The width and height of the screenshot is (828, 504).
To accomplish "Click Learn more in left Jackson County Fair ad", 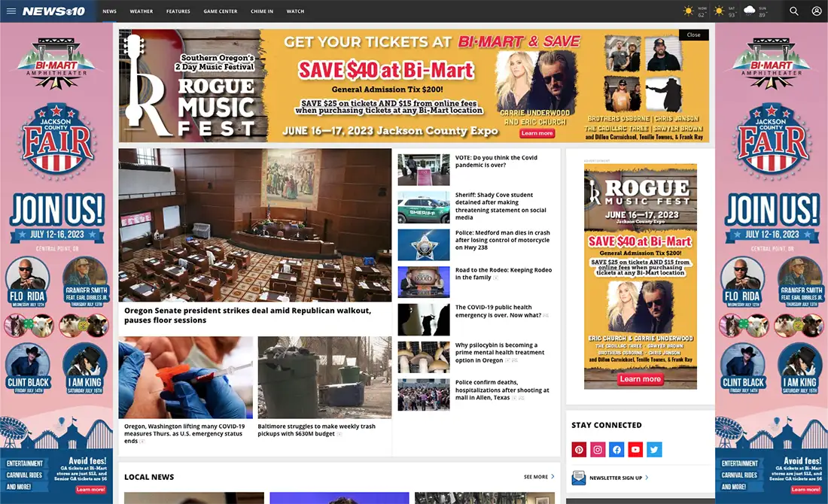I will point(90,489).
